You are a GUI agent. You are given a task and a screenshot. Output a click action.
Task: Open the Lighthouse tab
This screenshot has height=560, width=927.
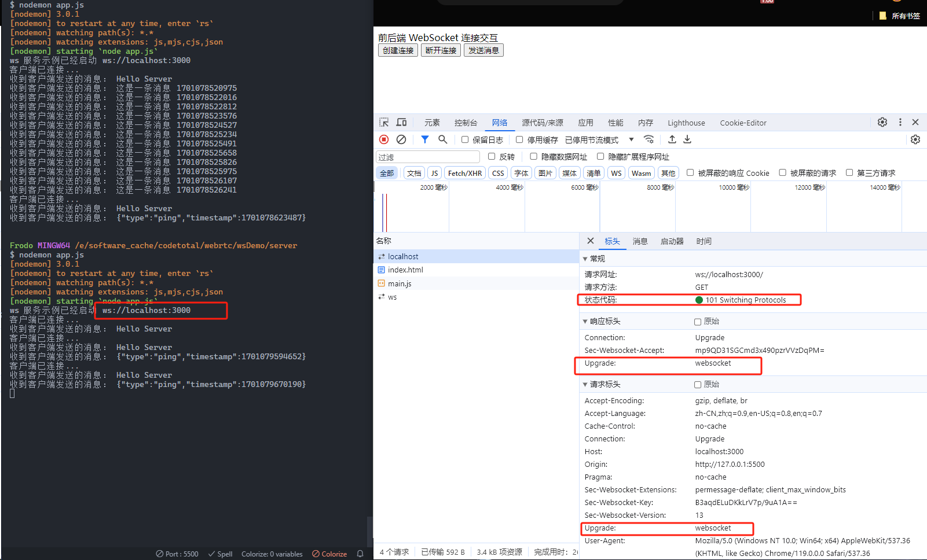[x=686, y=123]
